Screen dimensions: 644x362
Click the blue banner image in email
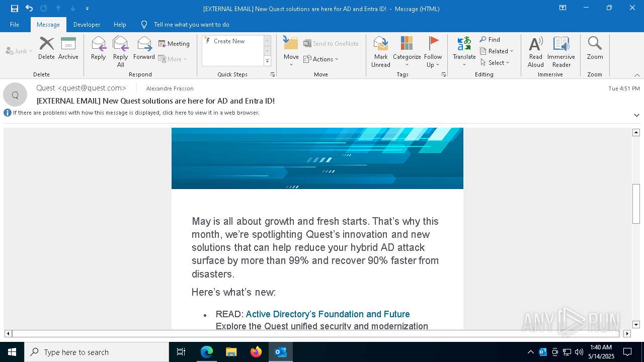(x=317, y=158)
